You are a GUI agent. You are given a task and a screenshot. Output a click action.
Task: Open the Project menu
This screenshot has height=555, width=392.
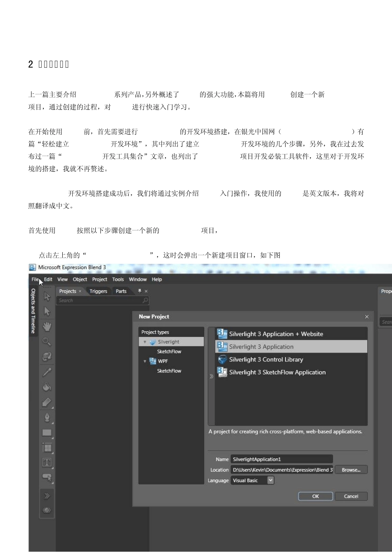click(99, 280)
